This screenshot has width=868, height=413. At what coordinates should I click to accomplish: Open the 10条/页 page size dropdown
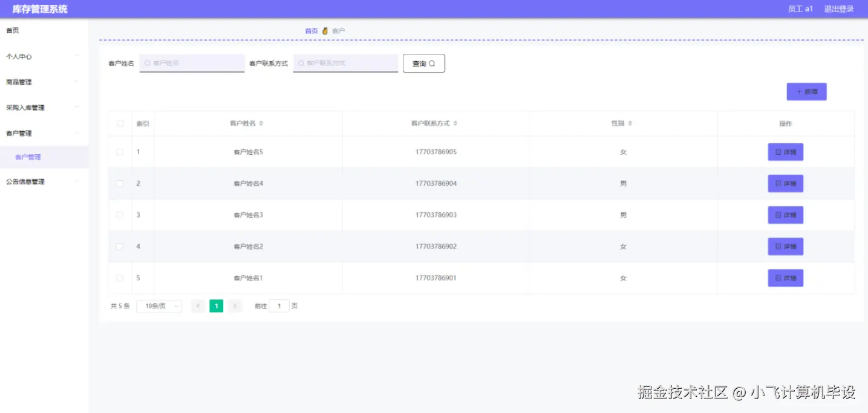[x=159, y=306]
